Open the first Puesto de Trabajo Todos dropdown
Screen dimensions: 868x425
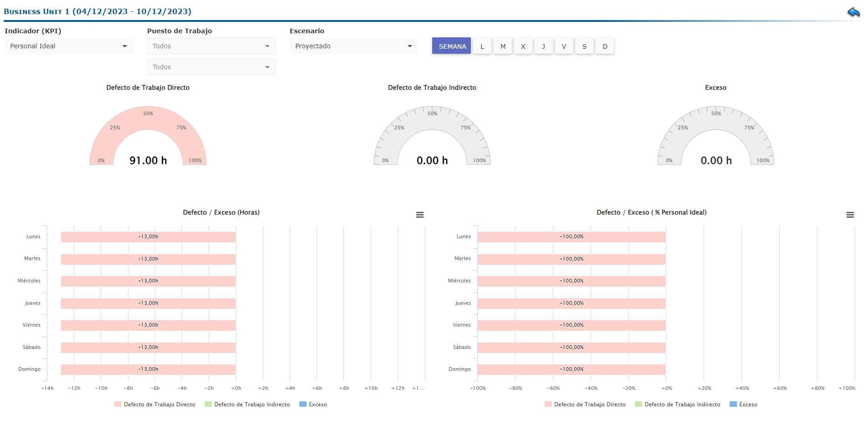pos(211,46)
